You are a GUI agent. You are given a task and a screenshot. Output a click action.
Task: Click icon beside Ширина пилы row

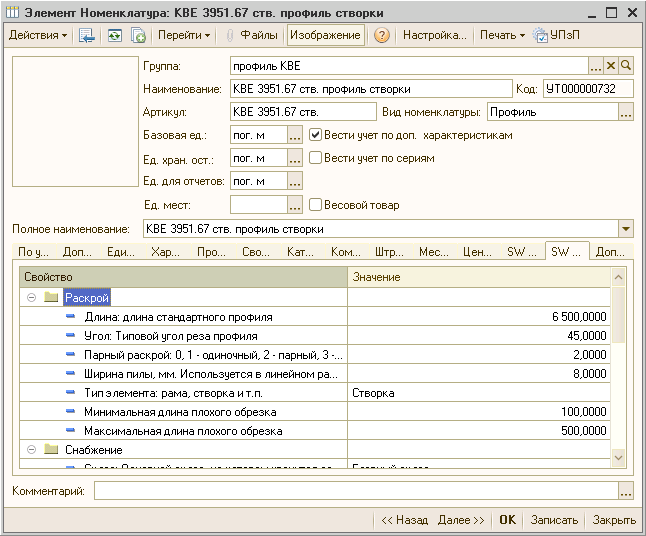pyautogui.click(x=70, y=373)
